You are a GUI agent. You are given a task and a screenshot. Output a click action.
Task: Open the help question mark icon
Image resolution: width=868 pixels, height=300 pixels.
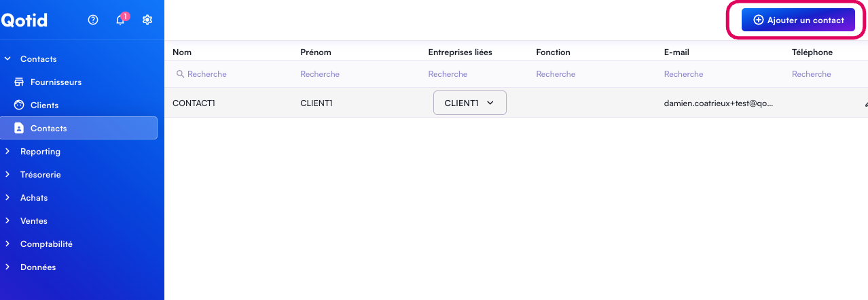pos(94,20)
